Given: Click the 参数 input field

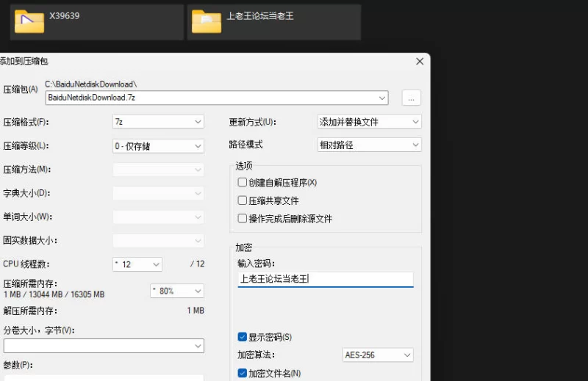Looking at the screenshot, I should point(104,377).
